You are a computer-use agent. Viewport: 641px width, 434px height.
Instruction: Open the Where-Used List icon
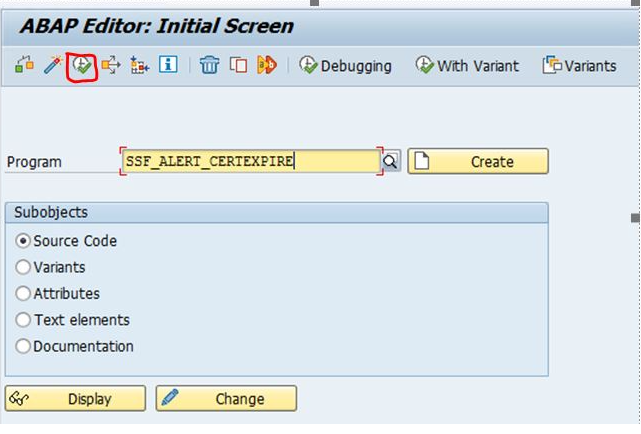[110, 66]
